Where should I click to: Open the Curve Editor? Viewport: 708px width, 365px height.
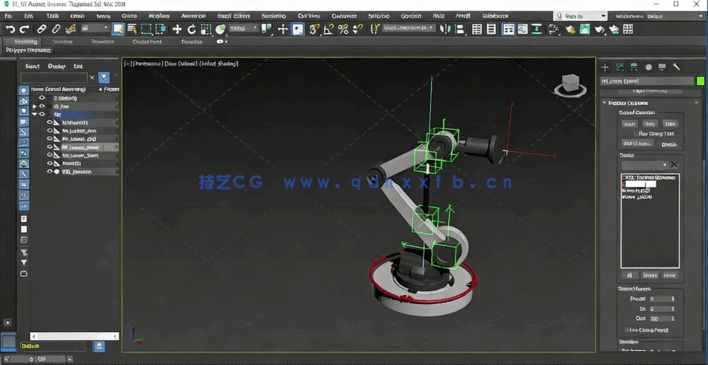click(523, 29)
